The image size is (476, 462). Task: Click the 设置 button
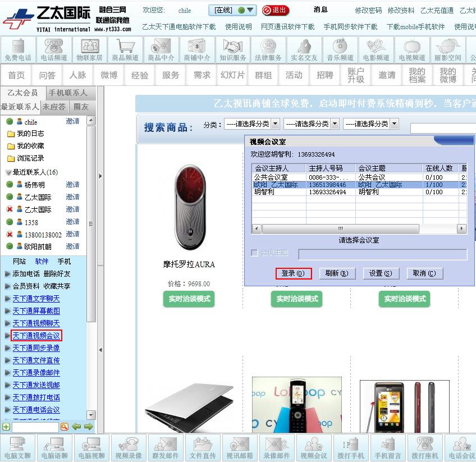pos(381,273)
